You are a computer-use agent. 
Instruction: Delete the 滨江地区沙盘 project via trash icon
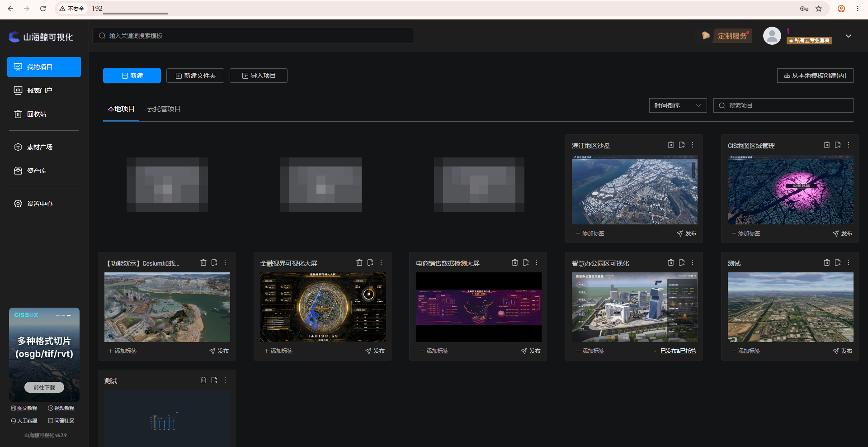pos(671,145)
